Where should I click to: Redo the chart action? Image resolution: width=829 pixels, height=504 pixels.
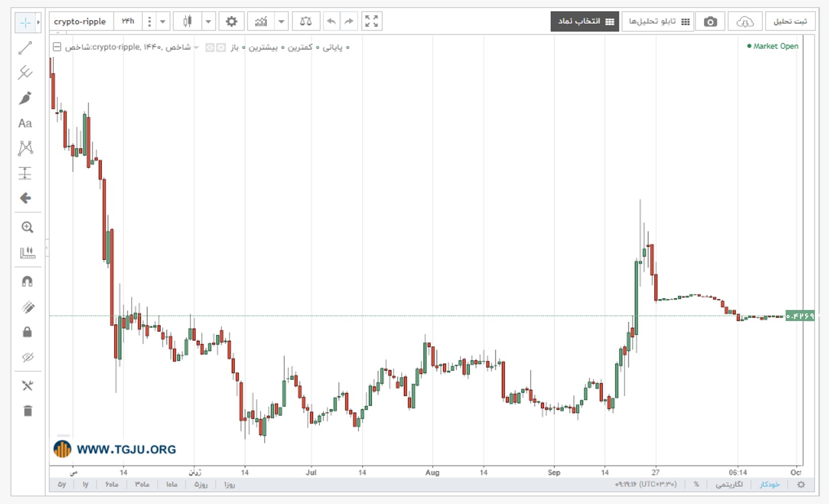point(349,21)
